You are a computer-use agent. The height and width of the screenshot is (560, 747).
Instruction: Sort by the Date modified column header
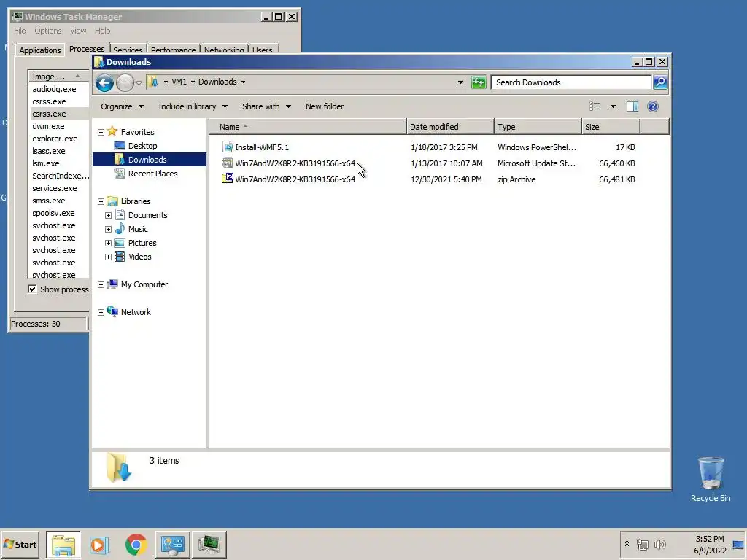tap(450, 127)
